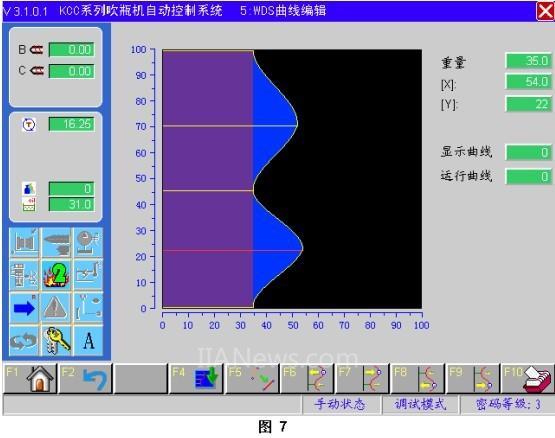
Task: Click the F2 blue undo arrow button
Action: click(85, 379)
